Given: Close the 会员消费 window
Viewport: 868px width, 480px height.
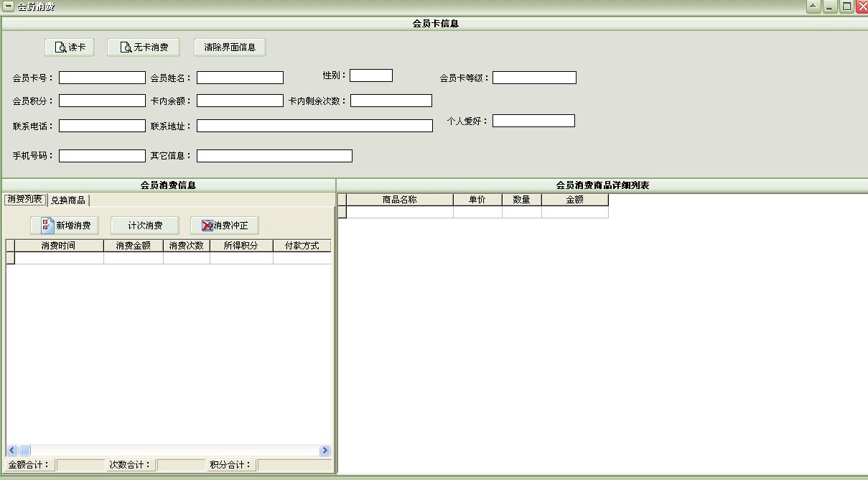Looking at the screenshot, I should point(862,6).
